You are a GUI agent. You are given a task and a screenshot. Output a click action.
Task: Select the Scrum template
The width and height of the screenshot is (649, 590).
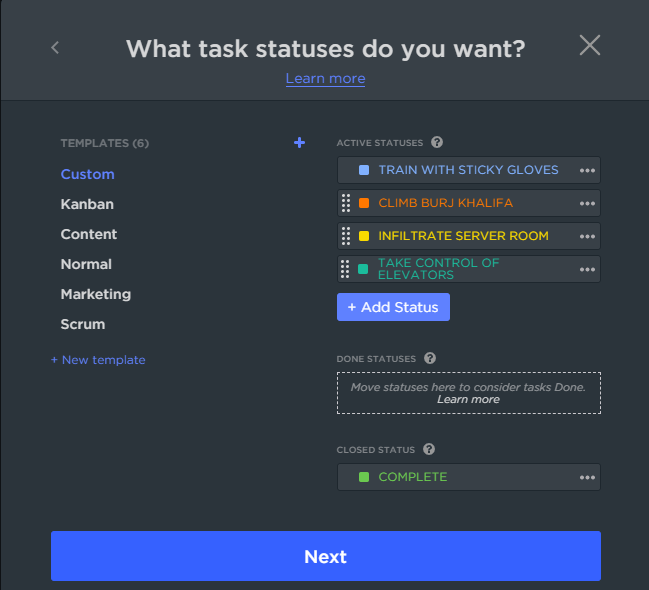83,324
